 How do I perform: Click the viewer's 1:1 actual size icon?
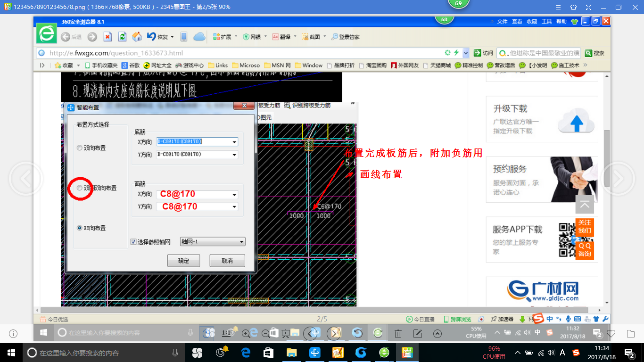pos(227,333)
